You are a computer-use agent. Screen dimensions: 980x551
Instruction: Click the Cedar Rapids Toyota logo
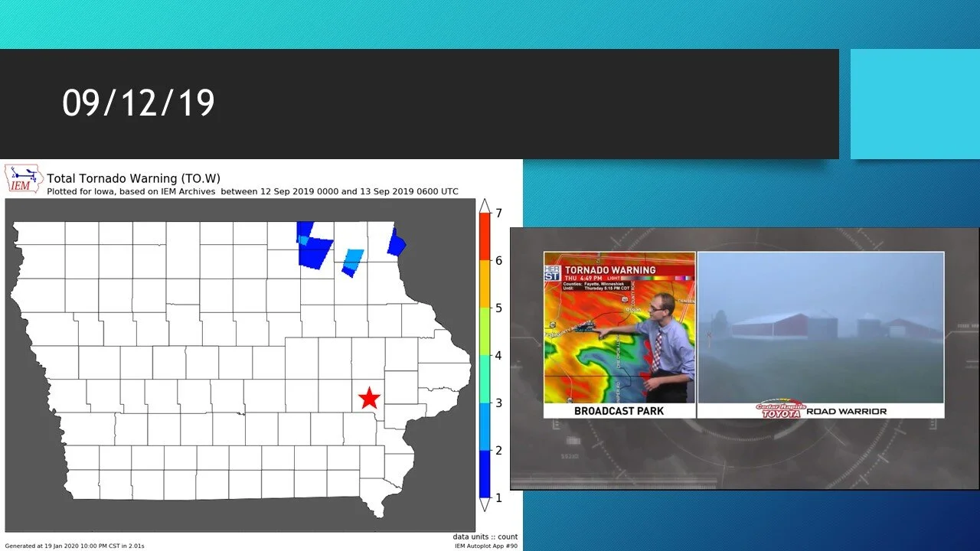(x=781, y=409)
